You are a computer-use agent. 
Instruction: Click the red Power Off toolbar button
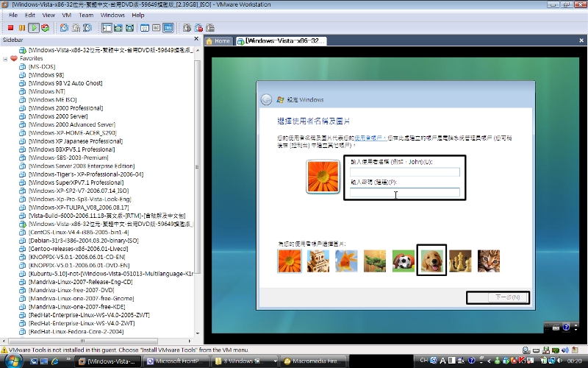tap(10, 28)
